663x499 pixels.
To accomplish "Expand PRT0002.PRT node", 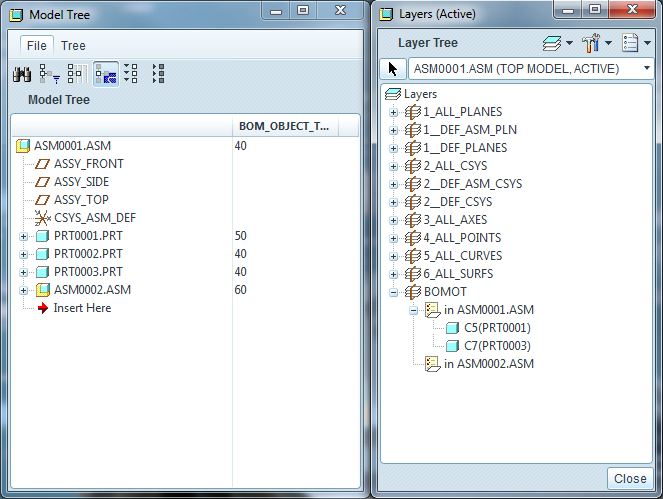I will pyautogui.click(x=24, y=255).
